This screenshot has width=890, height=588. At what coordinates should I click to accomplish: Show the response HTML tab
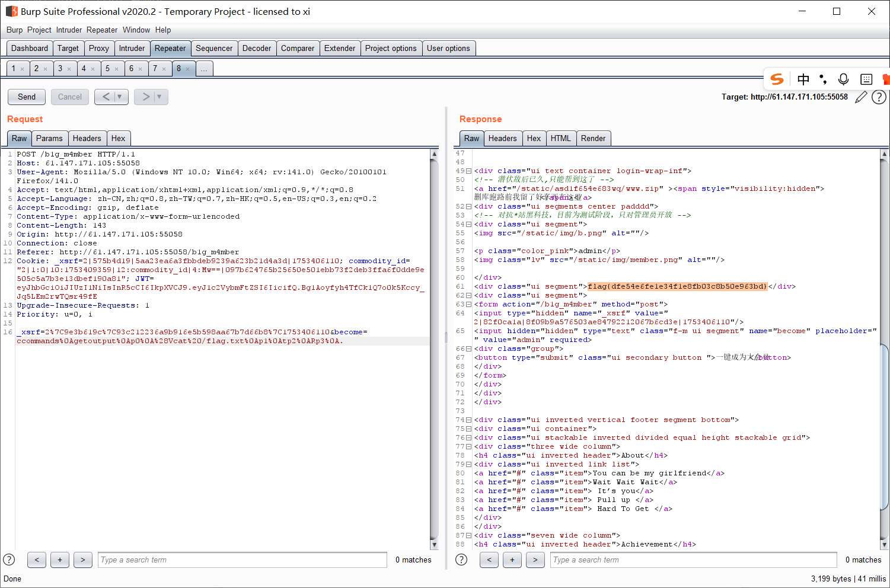coord(560,138)
